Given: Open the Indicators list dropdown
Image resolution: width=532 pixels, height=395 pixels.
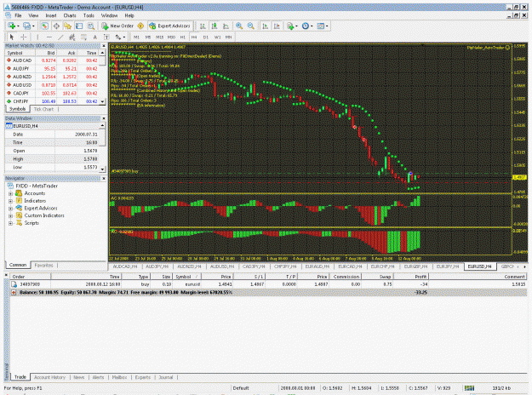Looking at the screenshot, I should (x=292, y=26).
